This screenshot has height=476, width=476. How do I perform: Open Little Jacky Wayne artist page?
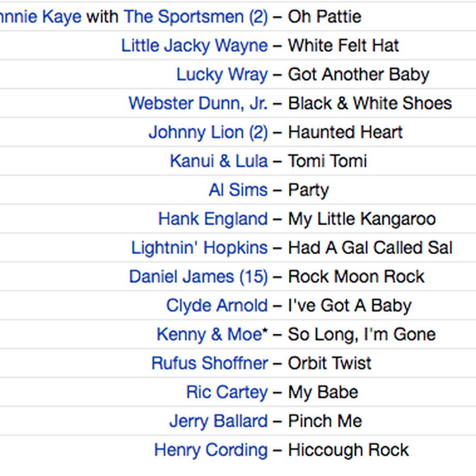[195, 46]
